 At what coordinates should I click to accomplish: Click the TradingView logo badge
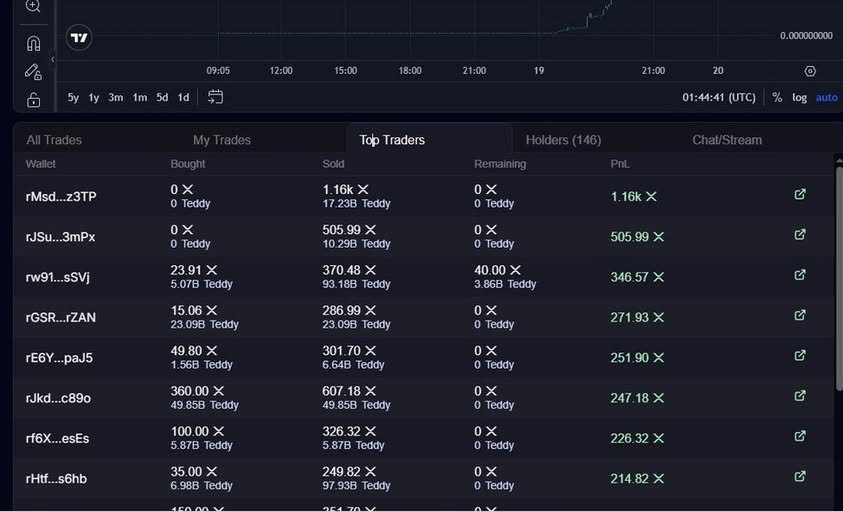click(x=79, y=38)
